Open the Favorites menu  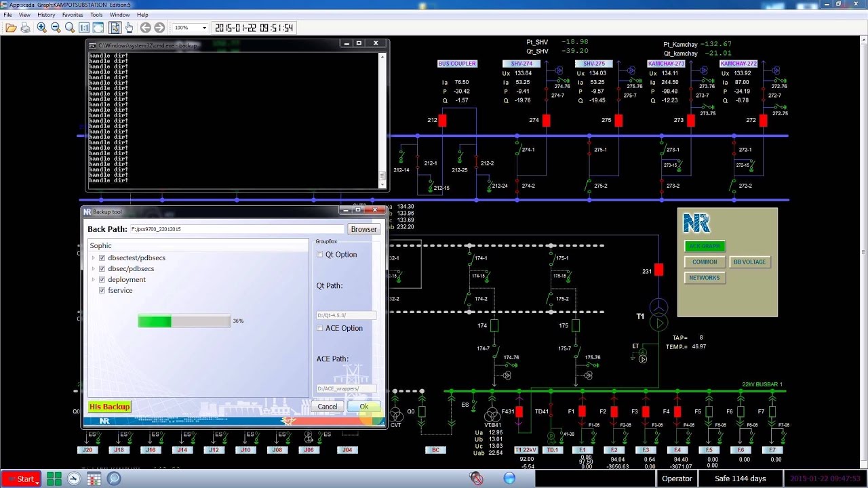pyautogui.click(x=73, y=15)
